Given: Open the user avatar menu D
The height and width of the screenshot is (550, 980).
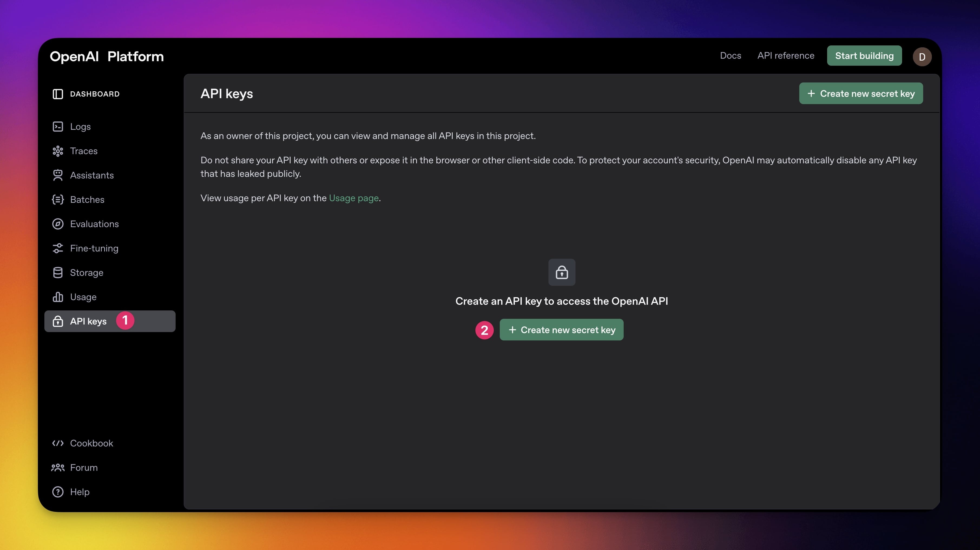Looking at the screenshot, I should [x=922, y=57].
